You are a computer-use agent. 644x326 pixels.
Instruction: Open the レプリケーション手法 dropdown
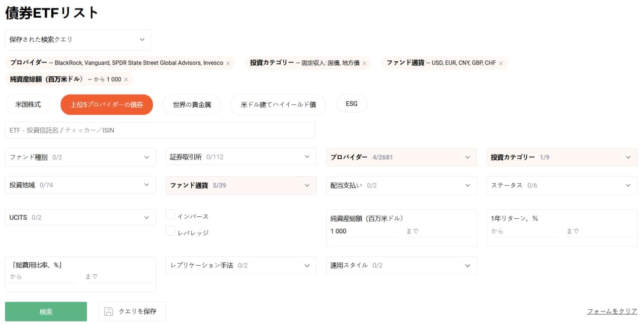point(240,265)
